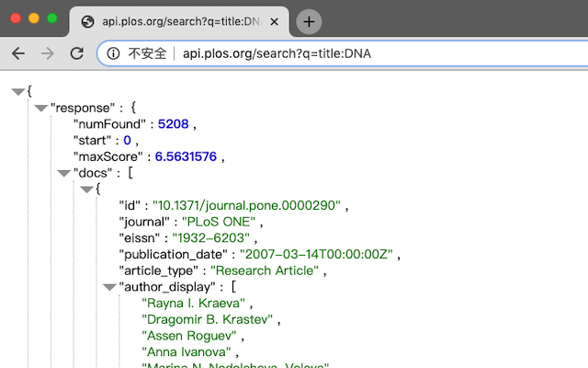The width and height of the screenshot is (588, 368).
Task: Click the green macOS maximize button
Action: [52, 18]
